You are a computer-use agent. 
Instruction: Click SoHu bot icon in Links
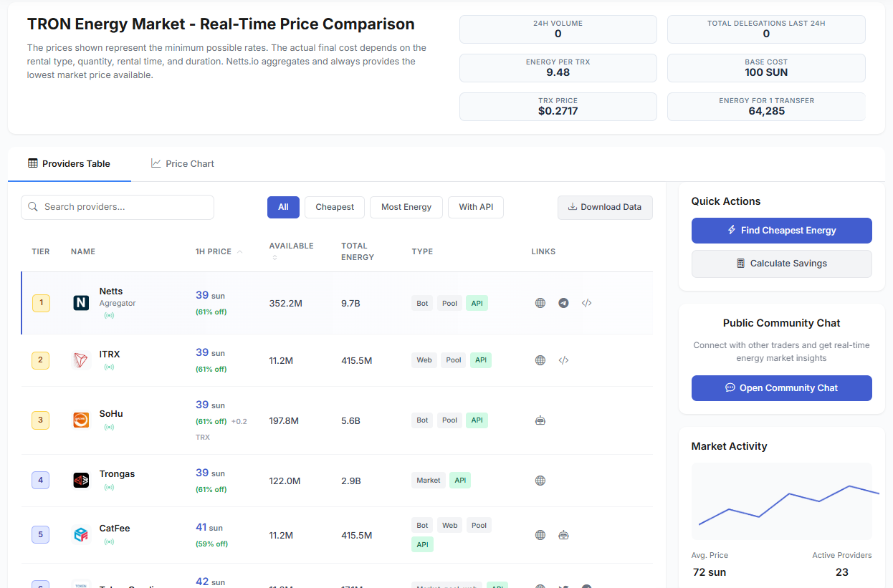tap(540, 420)
